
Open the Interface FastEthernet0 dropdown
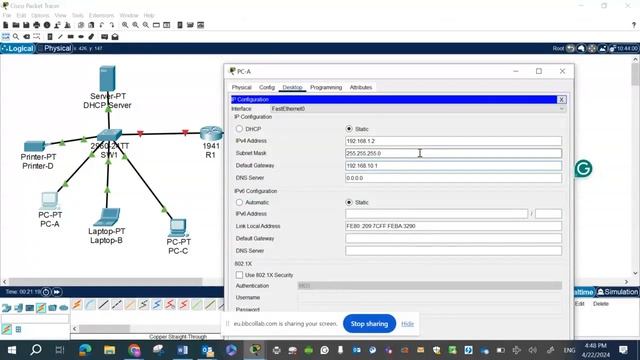click(417, 109)
